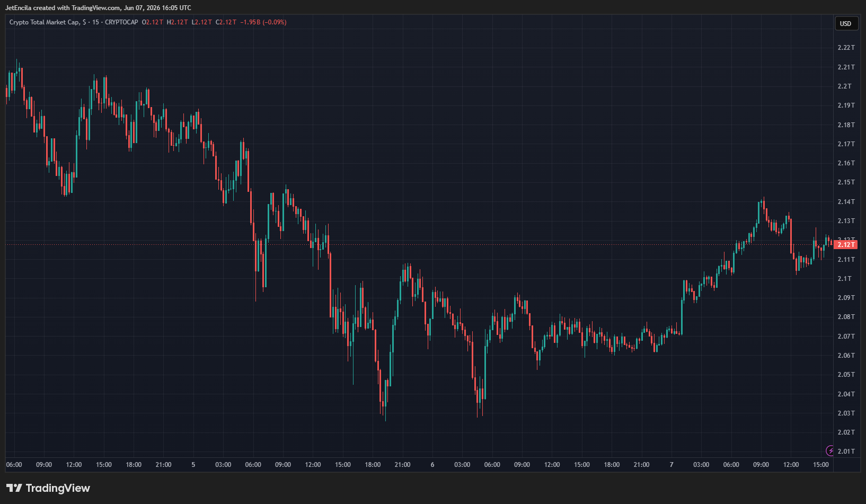866x504 pixels.
Task: Click the 2.02T price axis label
Action: (x=846, y=432)
